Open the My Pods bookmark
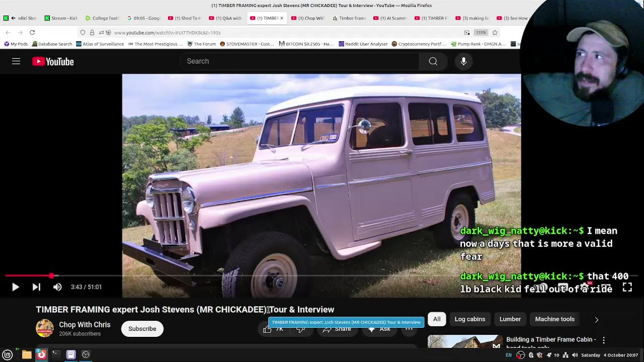This screenshot has height=362, width=644. (15, 44)
